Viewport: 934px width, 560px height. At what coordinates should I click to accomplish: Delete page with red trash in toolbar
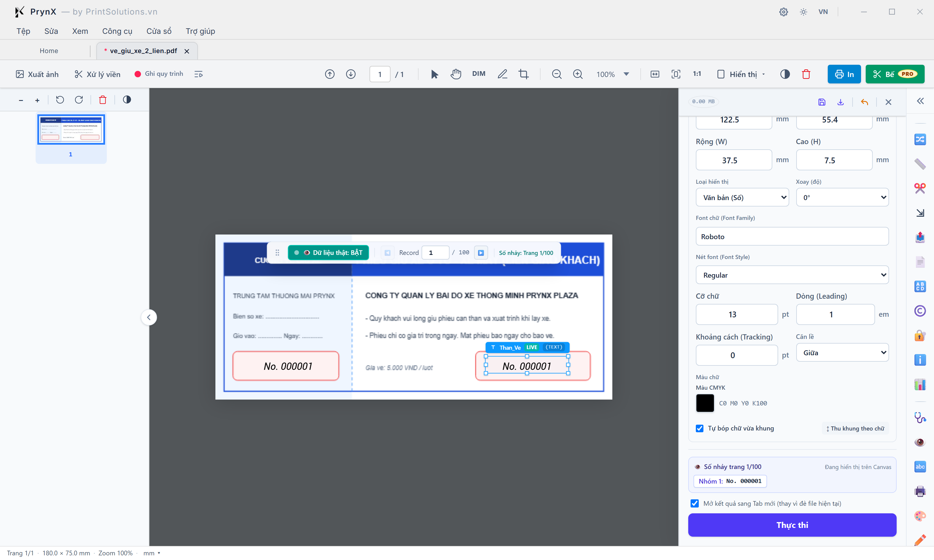(x=806, y=74)
